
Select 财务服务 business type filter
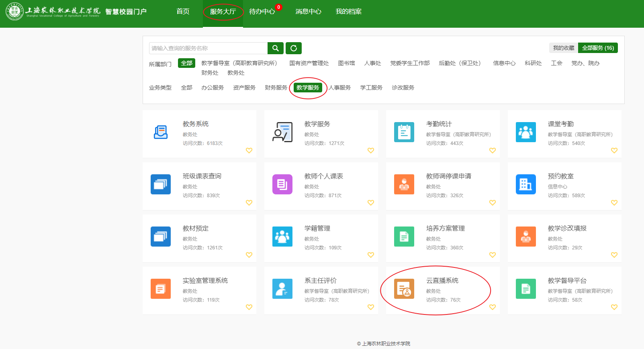click(276, 88)
